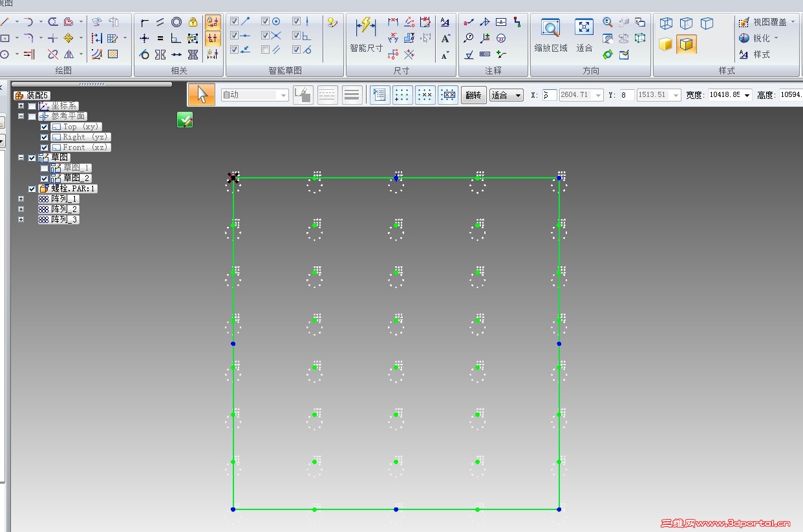Select 'Front (xz)' plane label
The height and width of the screenshot is (532, 803).
85,147
